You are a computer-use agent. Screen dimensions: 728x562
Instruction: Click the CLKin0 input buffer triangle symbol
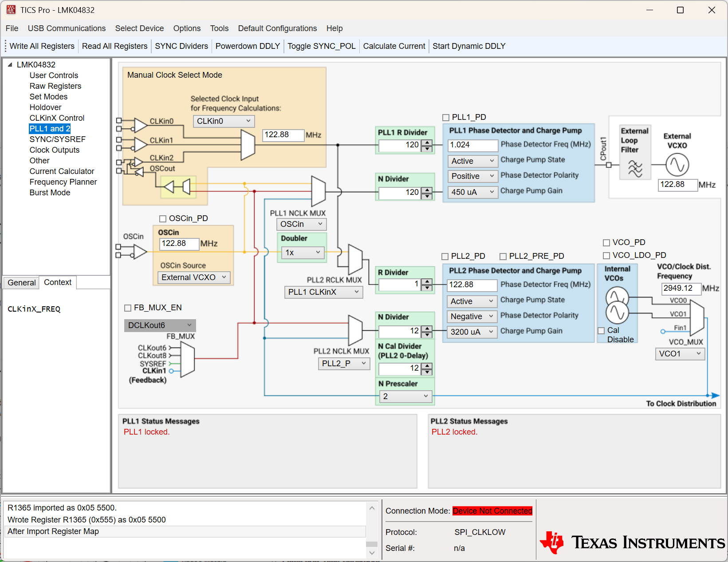141,125
